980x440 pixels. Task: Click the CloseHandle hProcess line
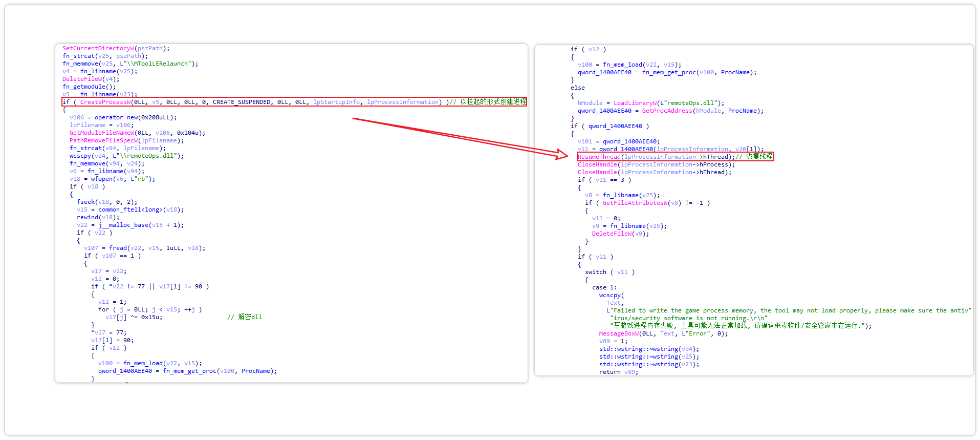pos(656,164)
